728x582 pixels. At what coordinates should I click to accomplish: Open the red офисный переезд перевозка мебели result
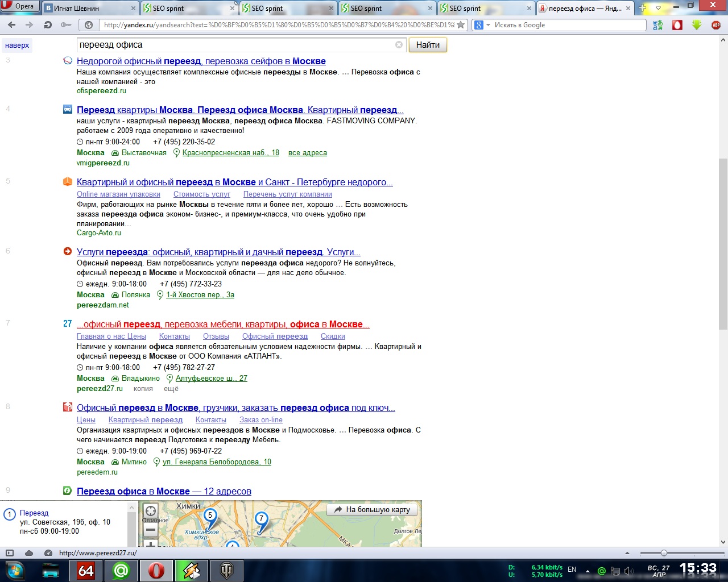click(223, 325)
